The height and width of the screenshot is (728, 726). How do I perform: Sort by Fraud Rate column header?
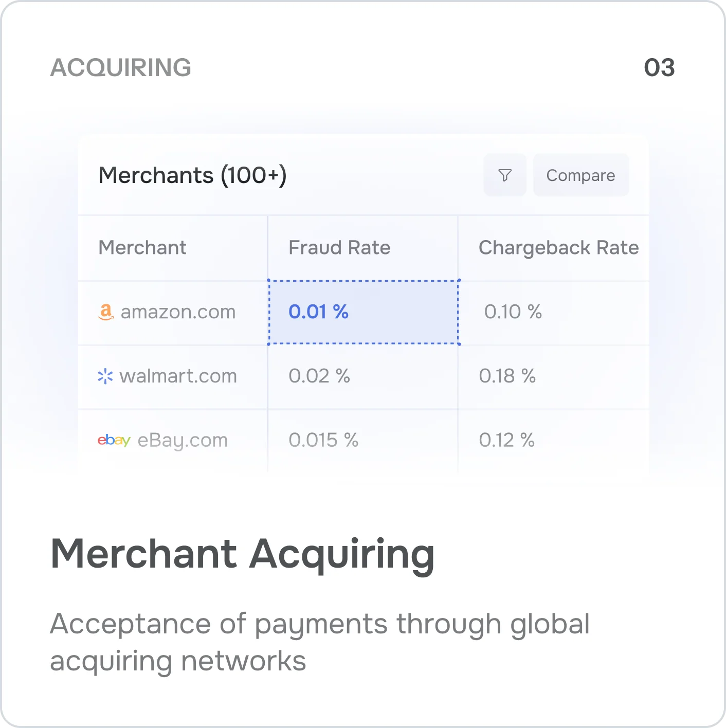point(339,248)
